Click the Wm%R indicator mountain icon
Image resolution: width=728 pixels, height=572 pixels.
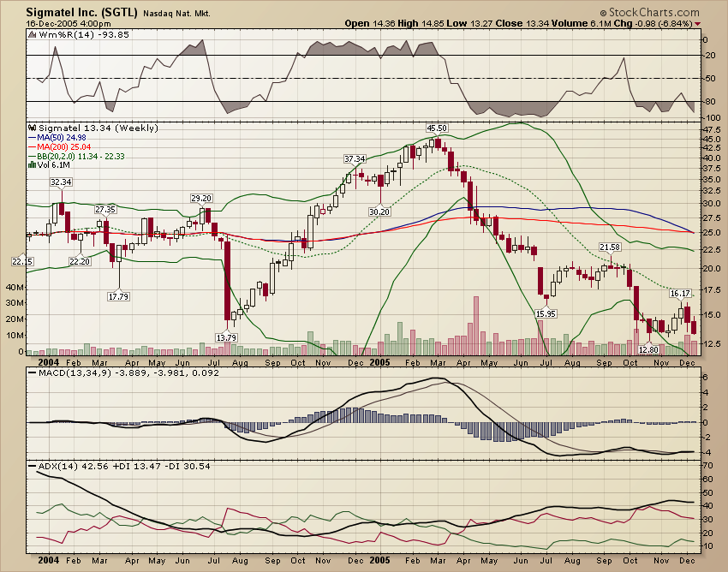(33, 35)
